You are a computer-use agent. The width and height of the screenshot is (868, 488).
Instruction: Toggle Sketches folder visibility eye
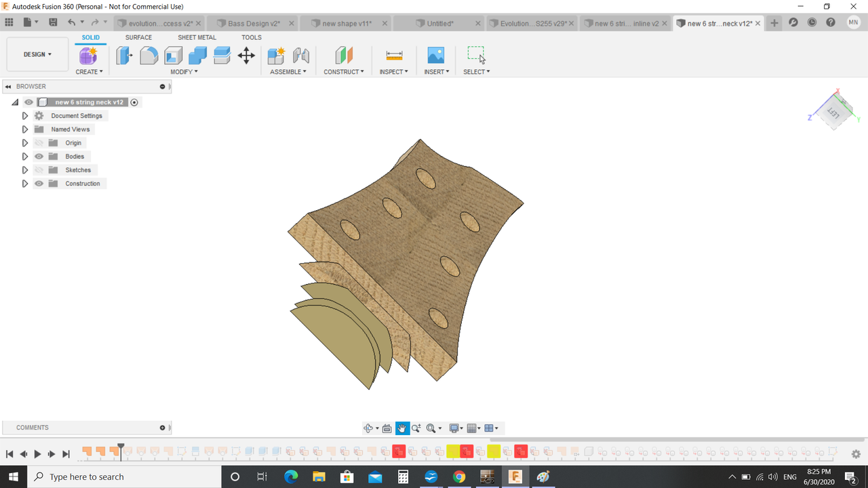pos(39,170)
